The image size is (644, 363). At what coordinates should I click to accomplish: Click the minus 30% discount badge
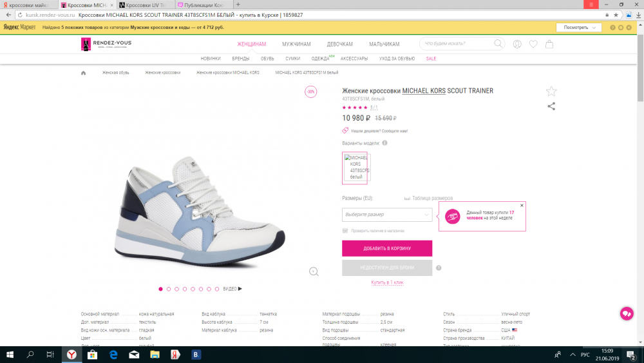pos(311,92)
